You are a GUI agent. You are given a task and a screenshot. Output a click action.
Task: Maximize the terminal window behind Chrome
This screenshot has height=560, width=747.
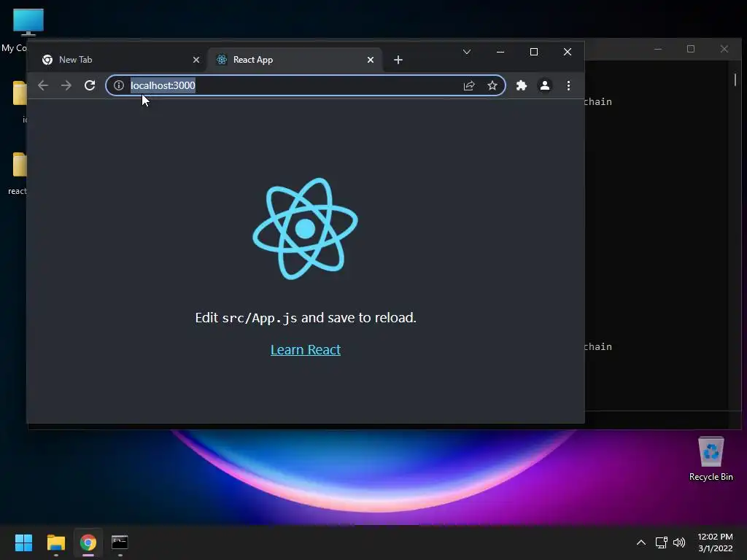click(691, 49)
